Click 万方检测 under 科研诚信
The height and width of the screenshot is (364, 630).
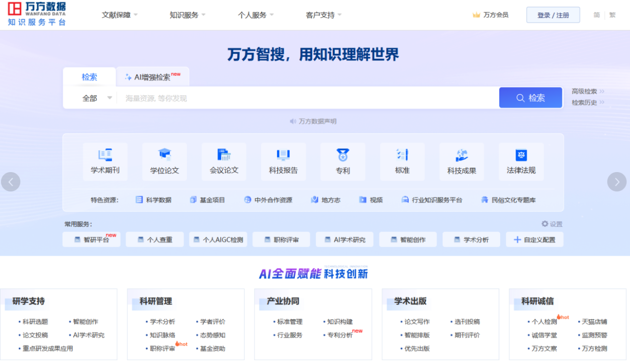[595, 349]
